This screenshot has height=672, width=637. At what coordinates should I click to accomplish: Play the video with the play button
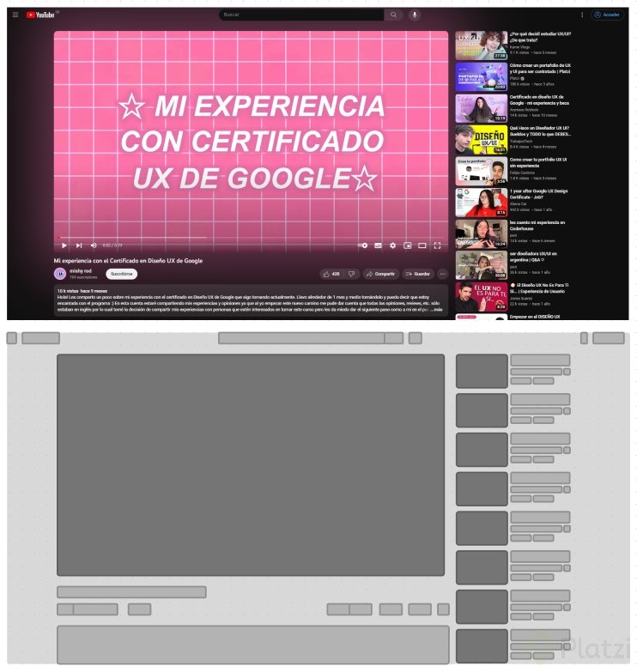coord(64,245)
